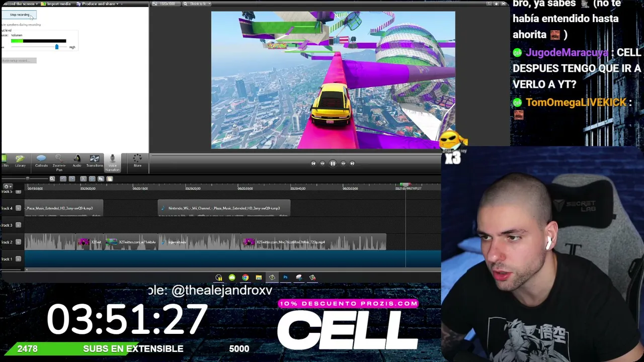Step backward in the preview
Image resolution: width=644 pixels, height=362 pixels.
click(x=323, y=163)
